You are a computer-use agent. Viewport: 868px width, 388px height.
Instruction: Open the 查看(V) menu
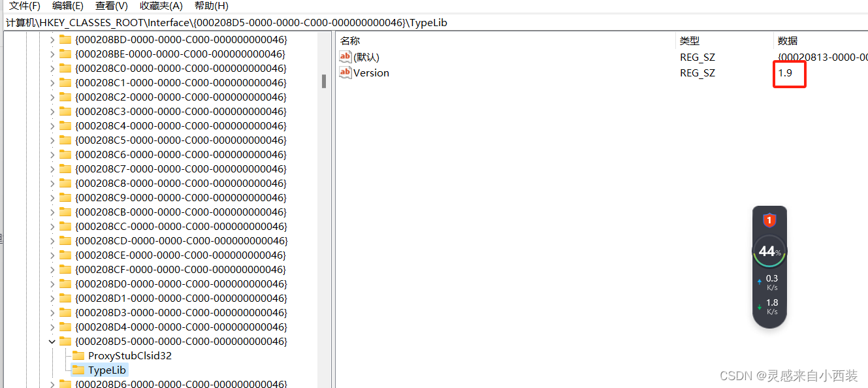(110, 6)
